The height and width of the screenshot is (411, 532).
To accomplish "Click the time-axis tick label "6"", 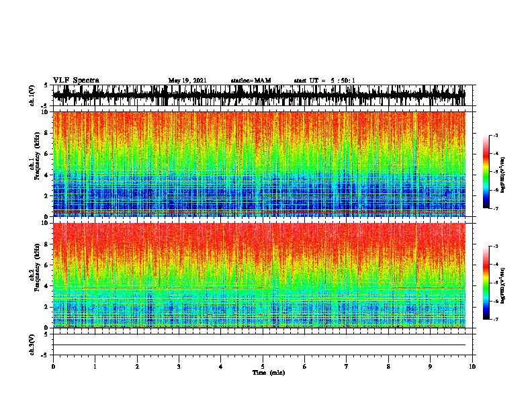I will 304,367.
